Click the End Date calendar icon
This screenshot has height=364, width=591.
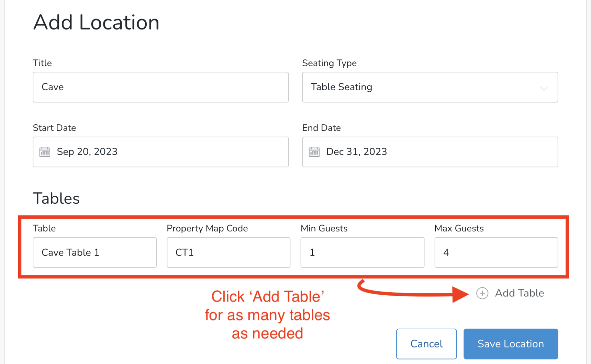tap(314, 151)
